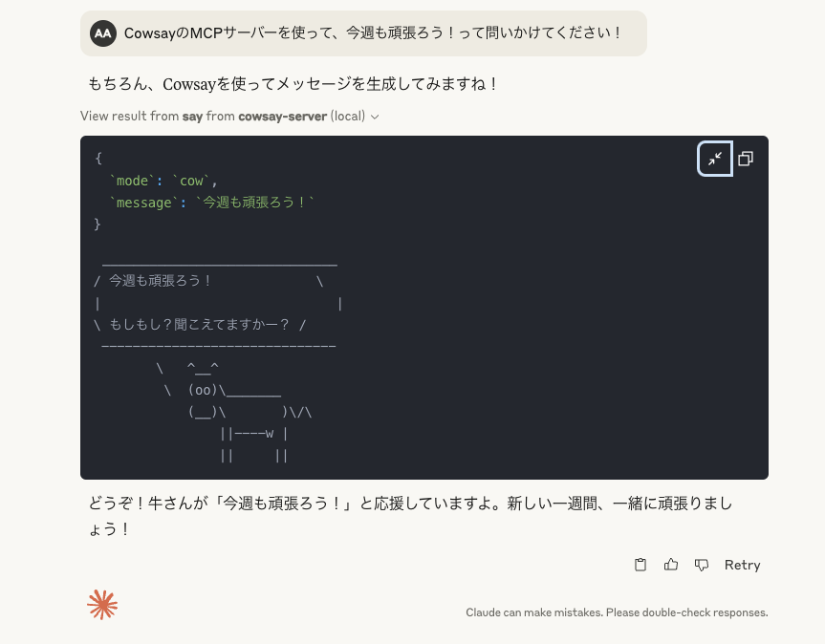The image size is (825, 644).
Task: Copy the response with the clipboard icon
Action: (x=640, y=565)
